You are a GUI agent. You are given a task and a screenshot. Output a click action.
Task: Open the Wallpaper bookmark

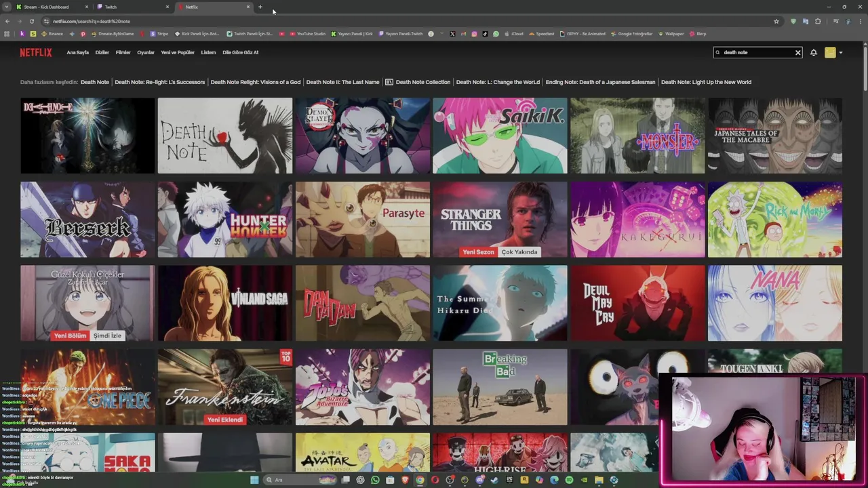point(671,34)
